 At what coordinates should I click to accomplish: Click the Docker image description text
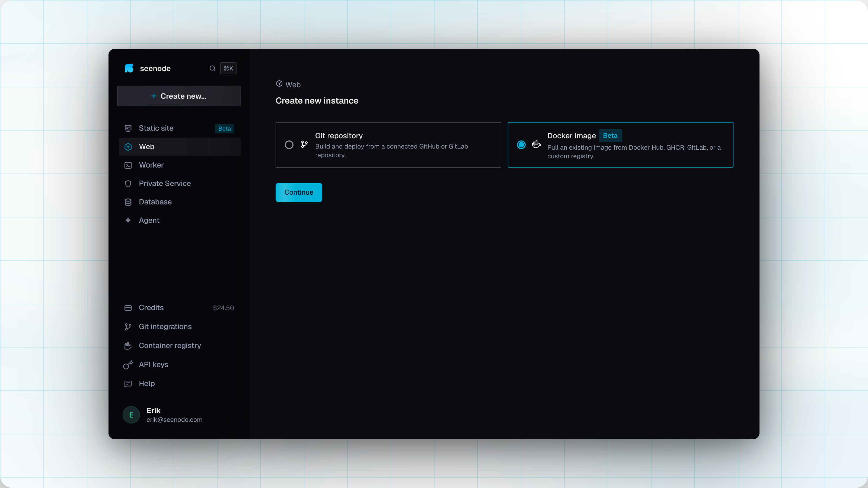[634, 152]
